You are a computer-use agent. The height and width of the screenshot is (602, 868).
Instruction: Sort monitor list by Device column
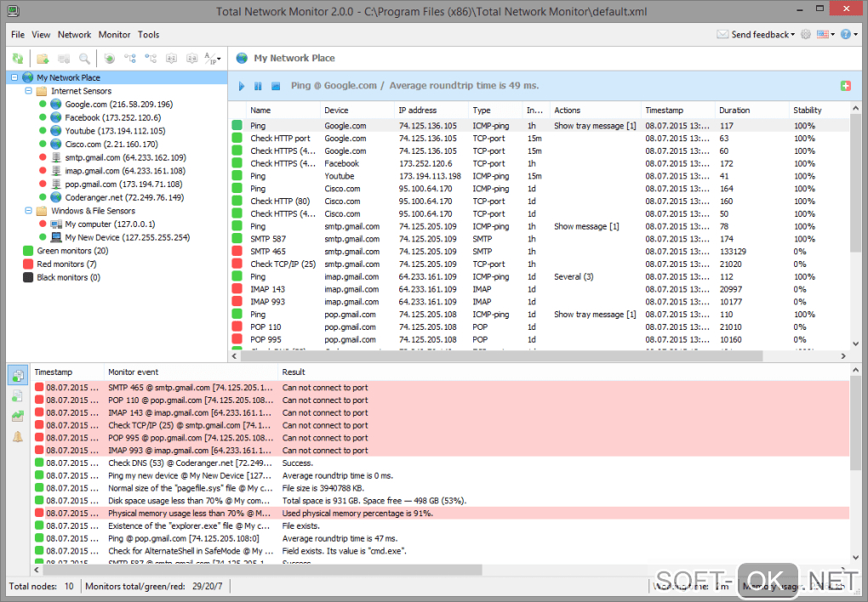pyautogui.click(x=357, y=110)
